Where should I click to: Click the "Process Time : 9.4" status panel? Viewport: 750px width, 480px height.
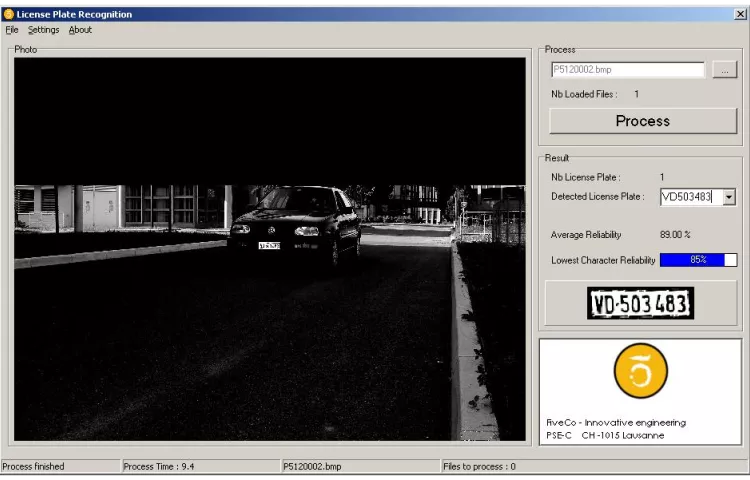click(x=198, y=467)
